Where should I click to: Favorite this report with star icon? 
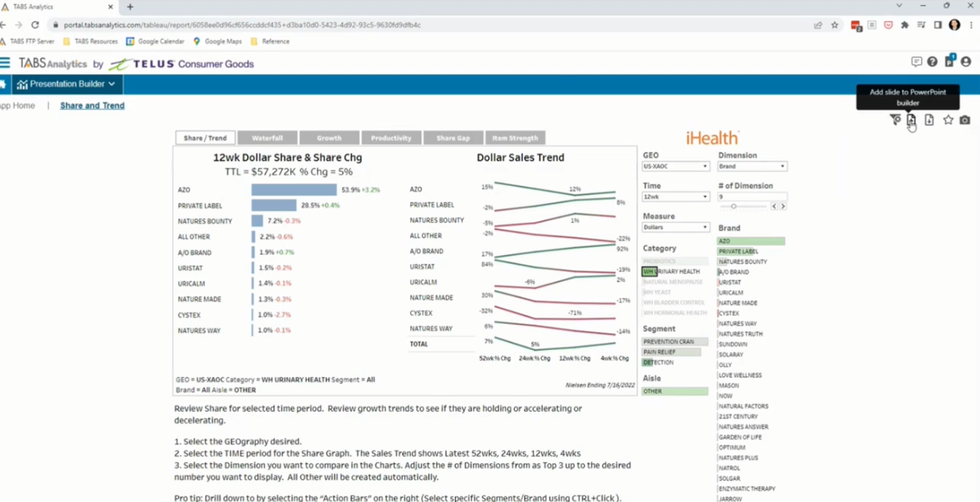(948, 120)
